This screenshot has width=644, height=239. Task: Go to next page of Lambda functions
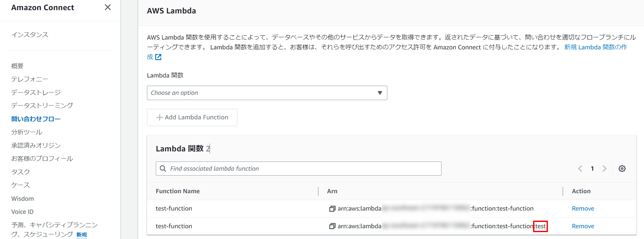click(x=604, y=169)
